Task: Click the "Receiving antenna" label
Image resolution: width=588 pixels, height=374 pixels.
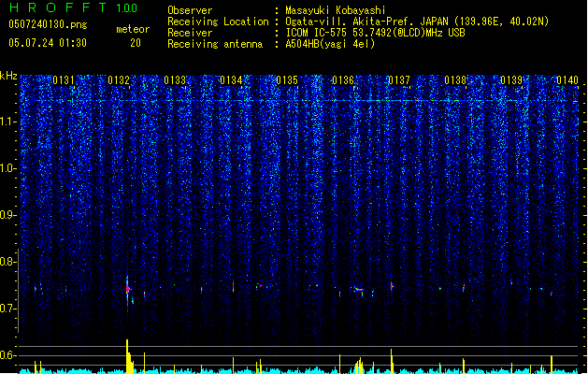Action: [x=215, y=44]
